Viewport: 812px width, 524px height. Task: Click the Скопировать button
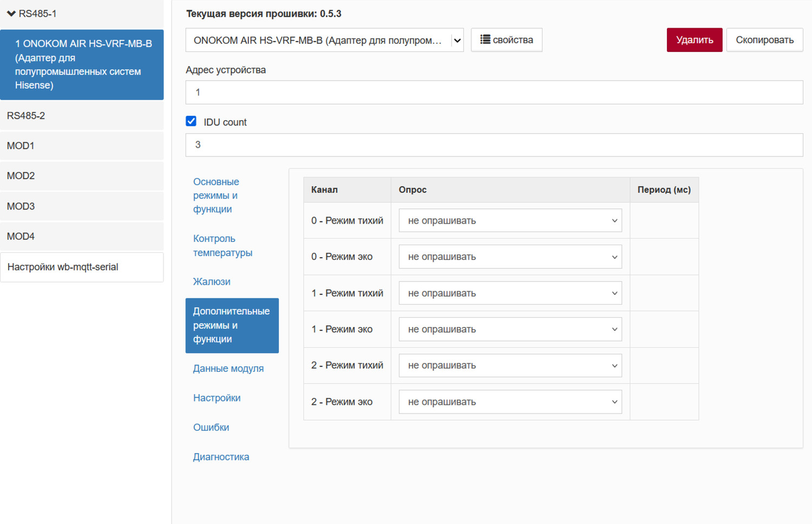pyautogui.click(x=764, y=40)
